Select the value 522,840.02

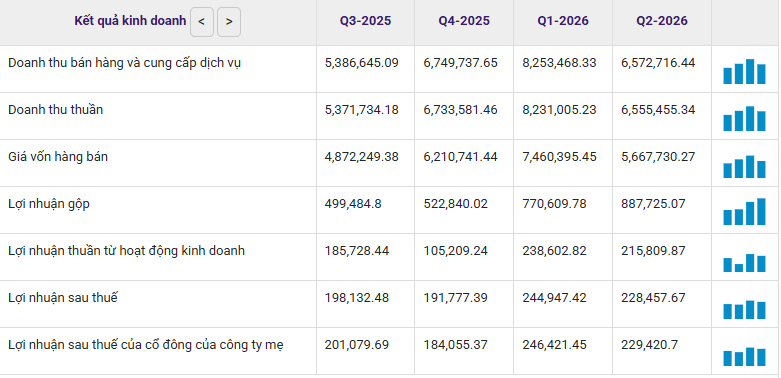[x=456, y=204]
